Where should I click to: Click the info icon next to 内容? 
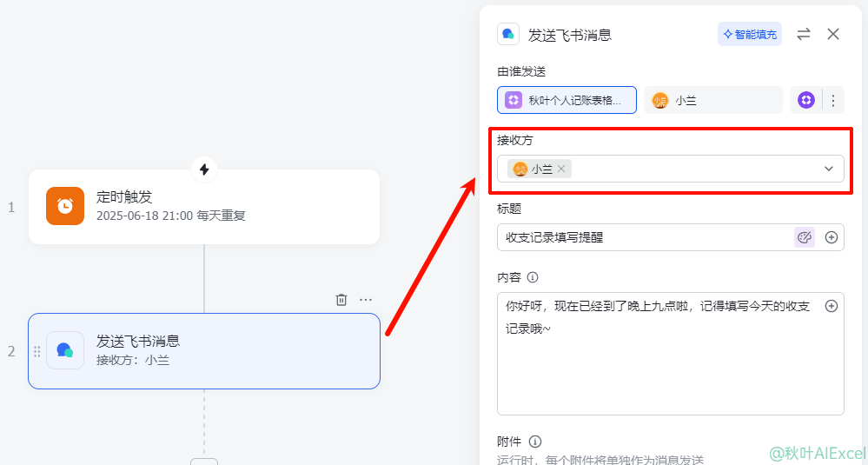pos(533,277)
